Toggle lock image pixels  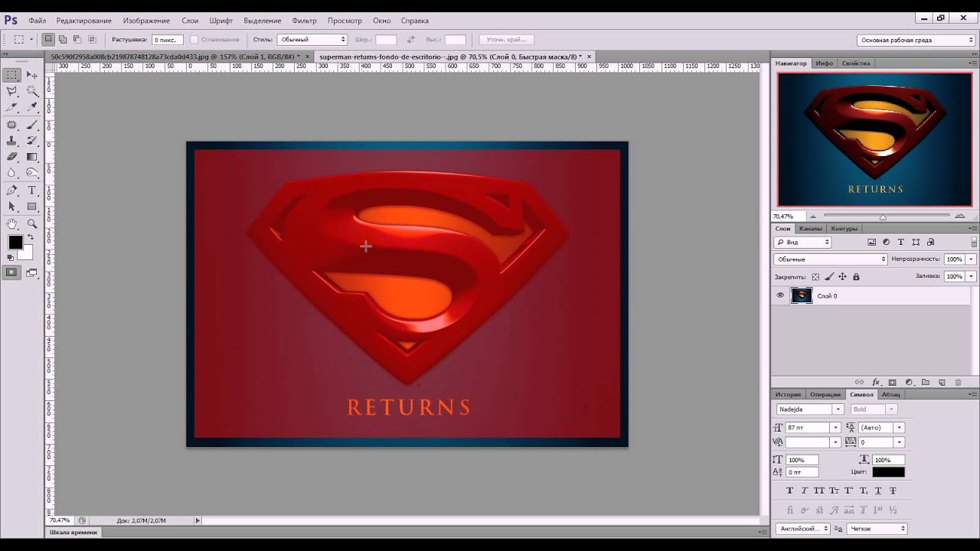[x=829, y=276]
